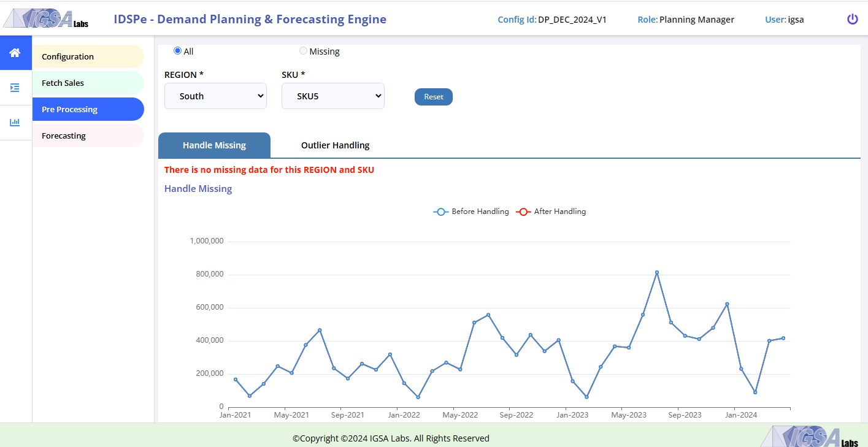Open the REGION dropdown showing South
The width and height of the screenshot is (868, 447).
pyautogui.click(x=215, y=96)
